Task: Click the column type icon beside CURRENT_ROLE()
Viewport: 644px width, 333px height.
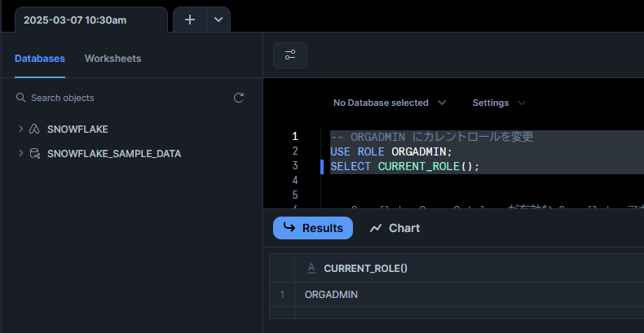Action: point(311,268)
